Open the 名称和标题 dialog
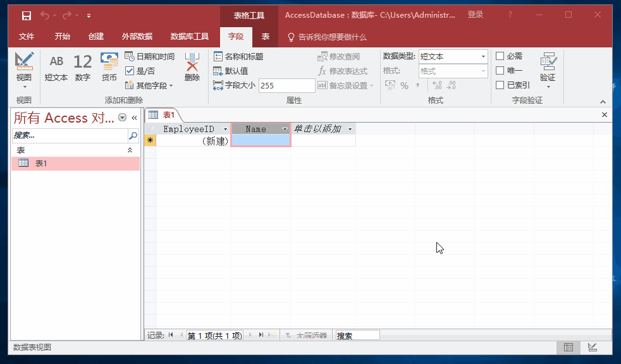Image resolution: width=621 pixels, height=364 pixels. (238, 57)
